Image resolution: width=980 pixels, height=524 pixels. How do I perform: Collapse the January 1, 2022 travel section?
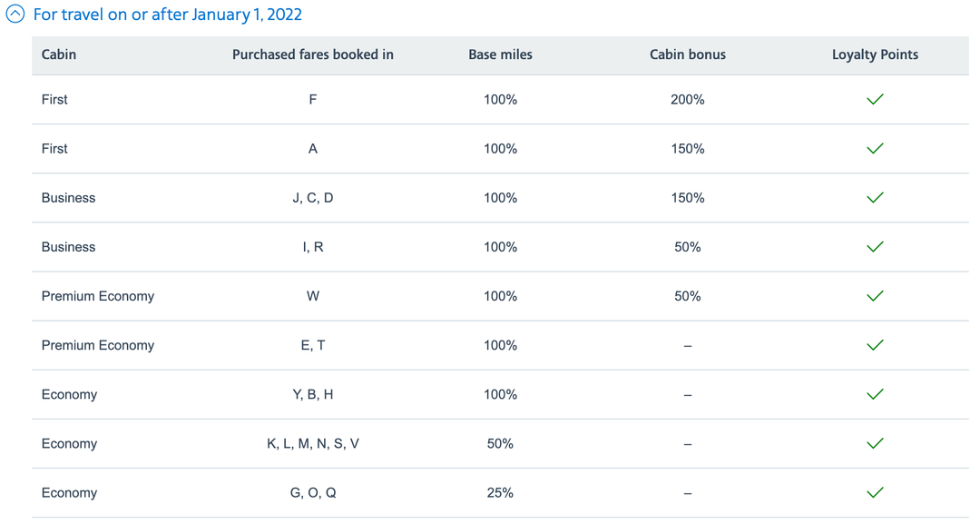pyautogui.click(x=15, y=15)
